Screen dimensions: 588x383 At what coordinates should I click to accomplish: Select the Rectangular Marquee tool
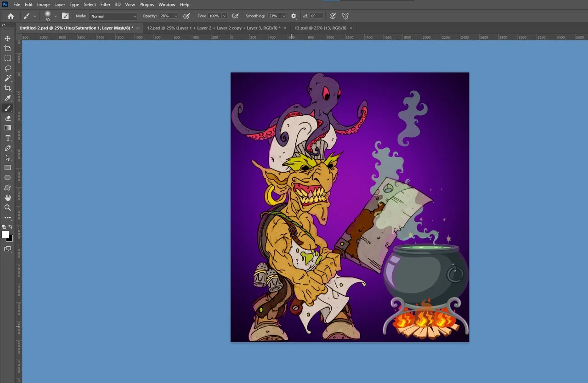click(x=7, y=58)
